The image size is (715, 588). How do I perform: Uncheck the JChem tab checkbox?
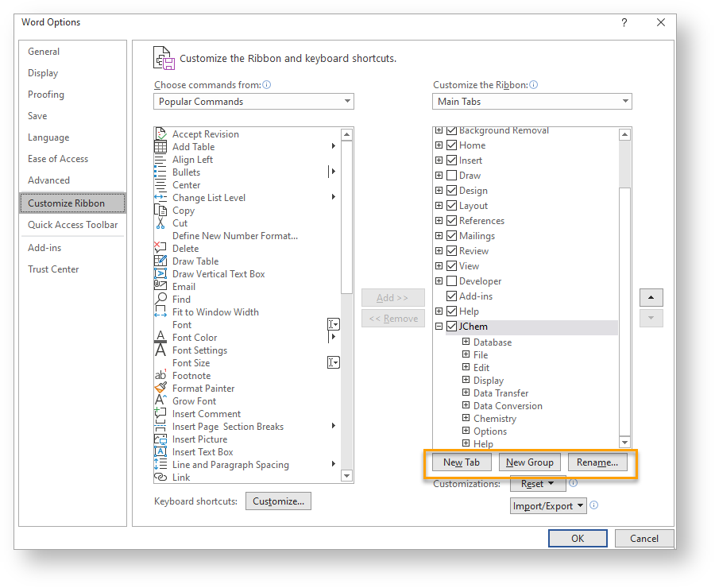(451, 326)
